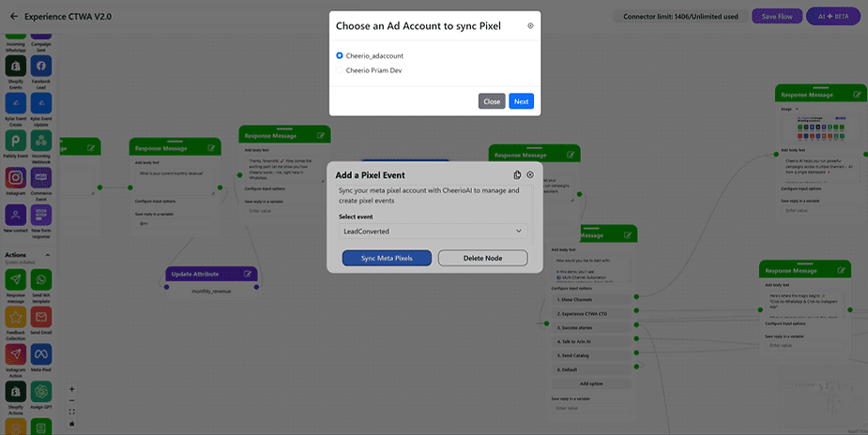
Task: Edit the 'Here's where the magic begins' Response Message node
Action: pyautogui.click(x=842, y=270)
